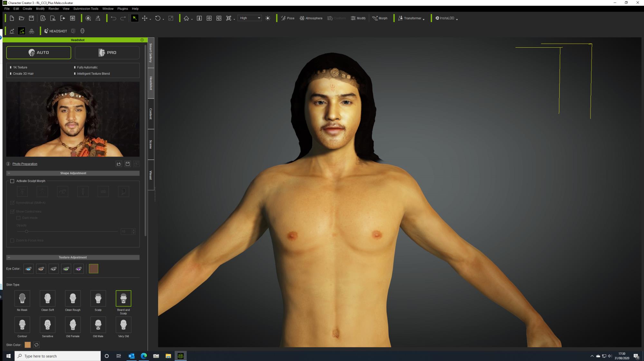Choose the Clean Rough skin type
The width and height of the screenshot is (644, 361).
pos(73,298)
